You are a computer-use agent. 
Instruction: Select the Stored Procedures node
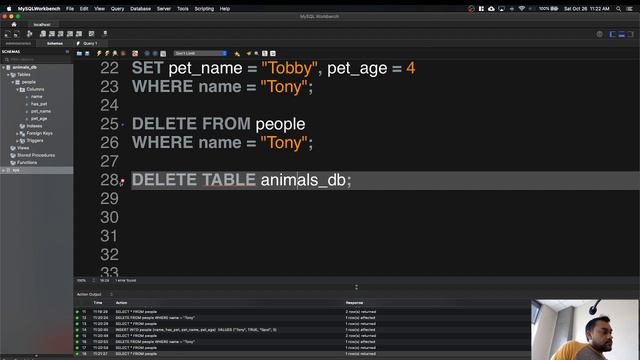[x=36, y=156]
